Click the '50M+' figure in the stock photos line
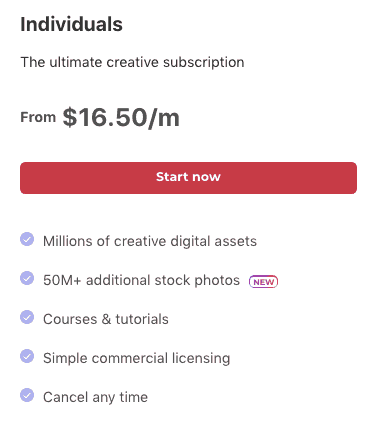This screenshot has height=427, width=375. pyautogui.click(x=62, y=280)
